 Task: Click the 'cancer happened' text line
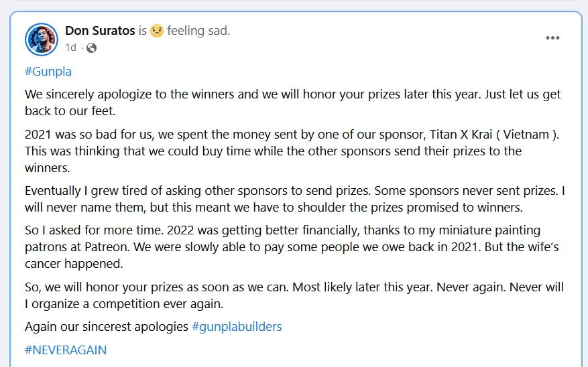(x=74, y=263)
